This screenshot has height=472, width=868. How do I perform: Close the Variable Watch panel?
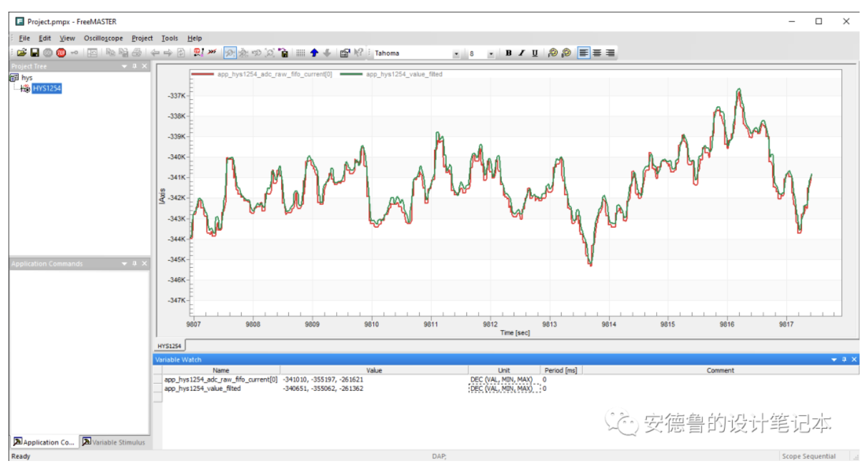(854, 359)
